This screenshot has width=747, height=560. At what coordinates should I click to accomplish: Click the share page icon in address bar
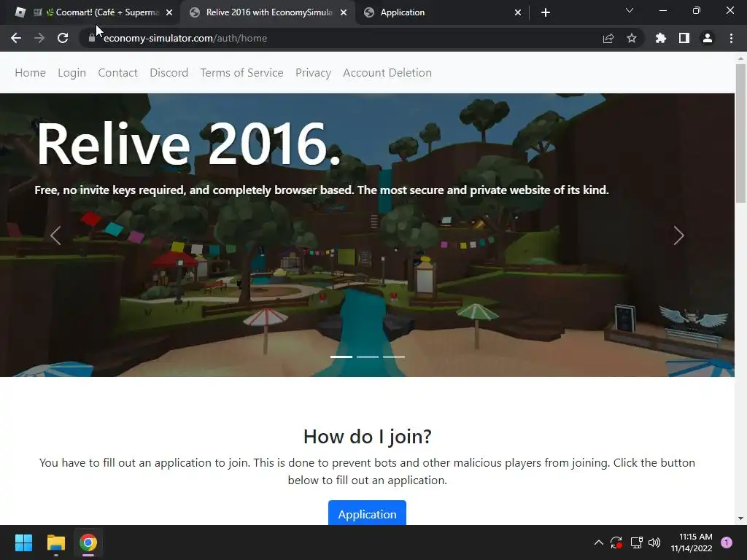[608, 38]
